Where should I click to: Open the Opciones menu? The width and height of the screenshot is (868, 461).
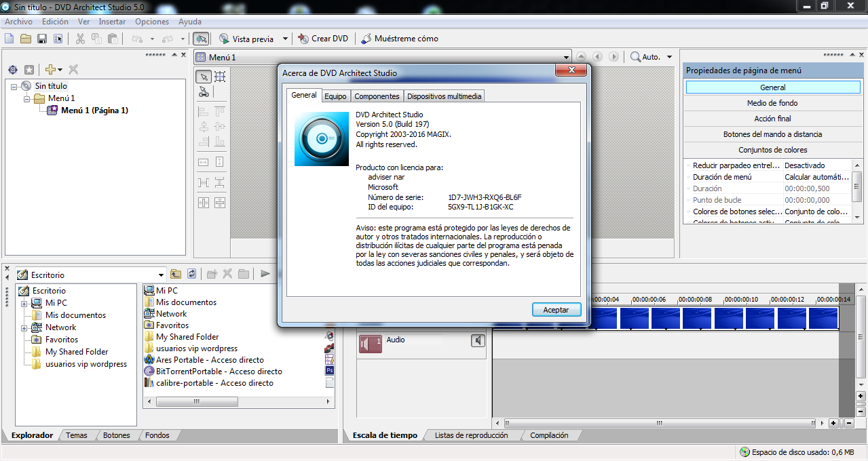tap(152, 22)
